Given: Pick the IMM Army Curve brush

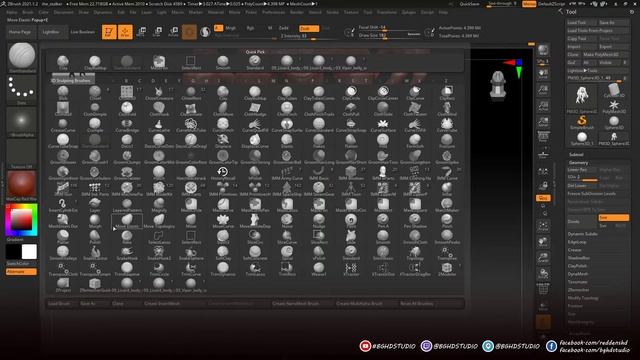Looking at the screenshot, I should pyautogui.click(x=287, y=173).
